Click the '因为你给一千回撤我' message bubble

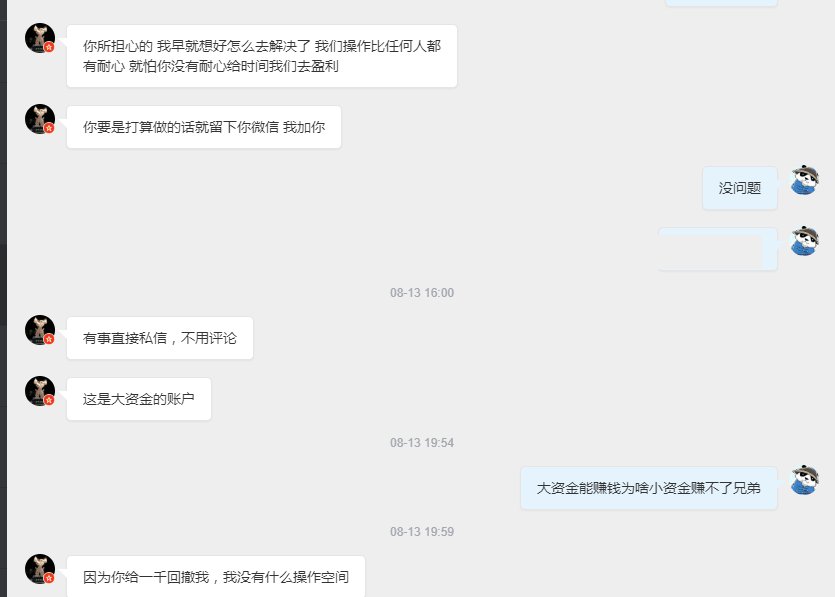pos(216,576)
